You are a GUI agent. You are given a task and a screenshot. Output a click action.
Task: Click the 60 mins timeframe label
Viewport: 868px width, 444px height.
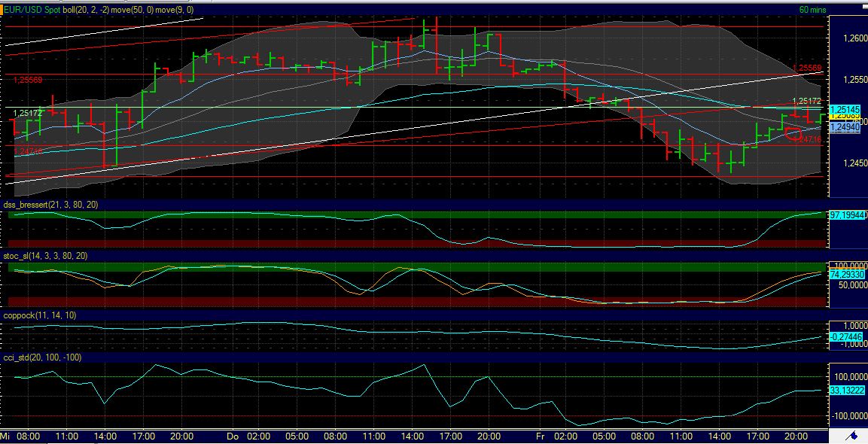pos(812,10)
